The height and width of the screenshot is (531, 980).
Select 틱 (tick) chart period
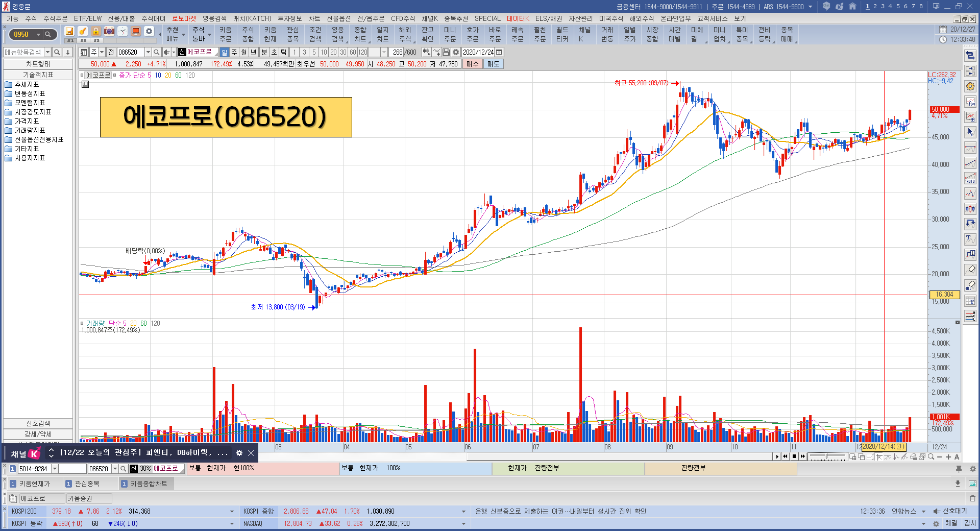tap(284, 52)
